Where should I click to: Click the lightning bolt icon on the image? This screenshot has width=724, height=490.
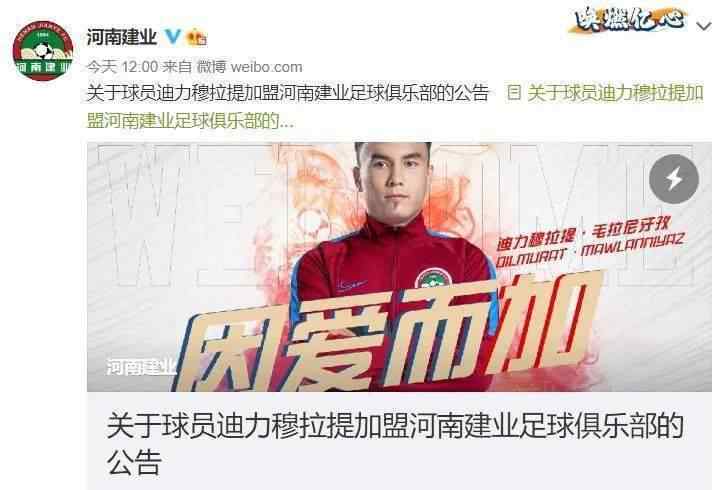point(674,179)
